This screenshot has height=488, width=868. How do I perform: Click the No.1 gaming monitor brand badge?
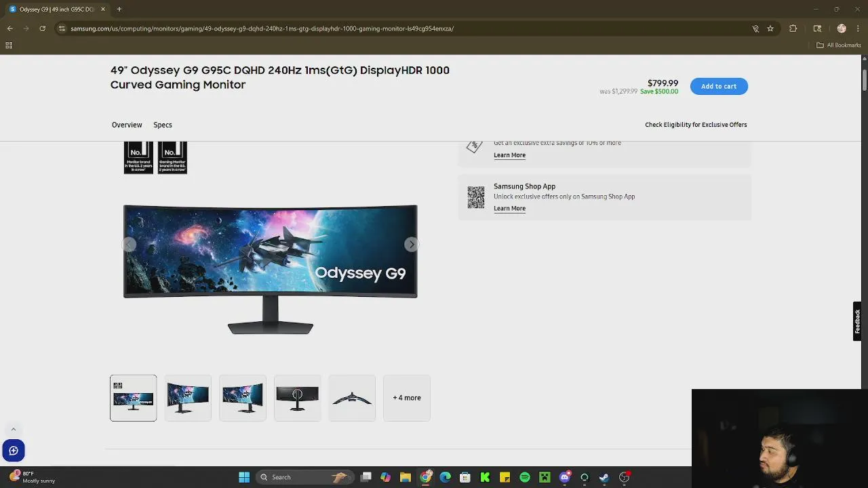[x=172, y=157]
